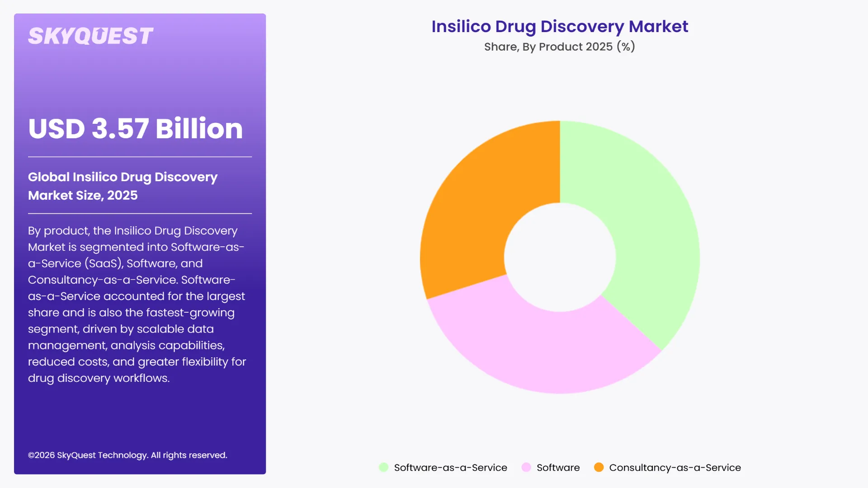Click 'Global Insilico Drug Discovery Market Size, 2025' heading
This screenshot has width=868, height=488.
click(123, 186)
